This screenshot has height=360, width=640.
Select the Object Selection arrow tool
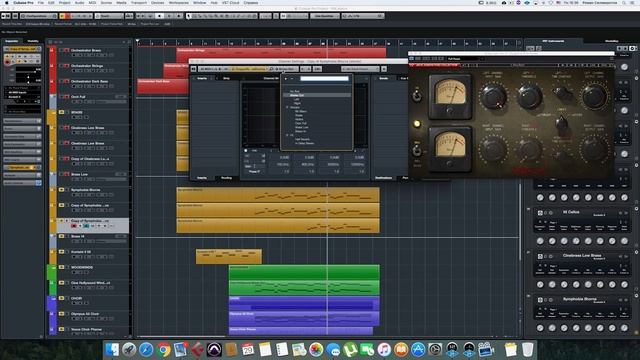click(x=189, y=16)
